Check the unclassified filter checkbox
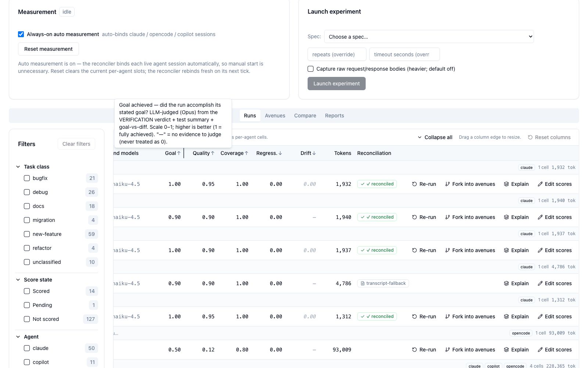This screenshot has width=588, height=368. pos(27,262)
